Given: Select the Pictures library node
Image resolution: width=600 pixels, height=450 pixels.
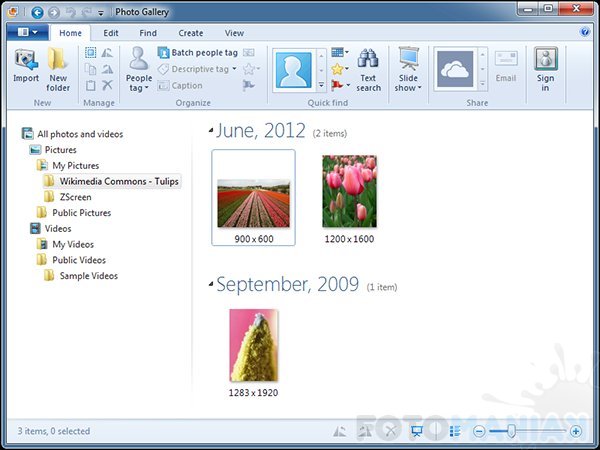Looking at the screenshot, I should (53, 150).
